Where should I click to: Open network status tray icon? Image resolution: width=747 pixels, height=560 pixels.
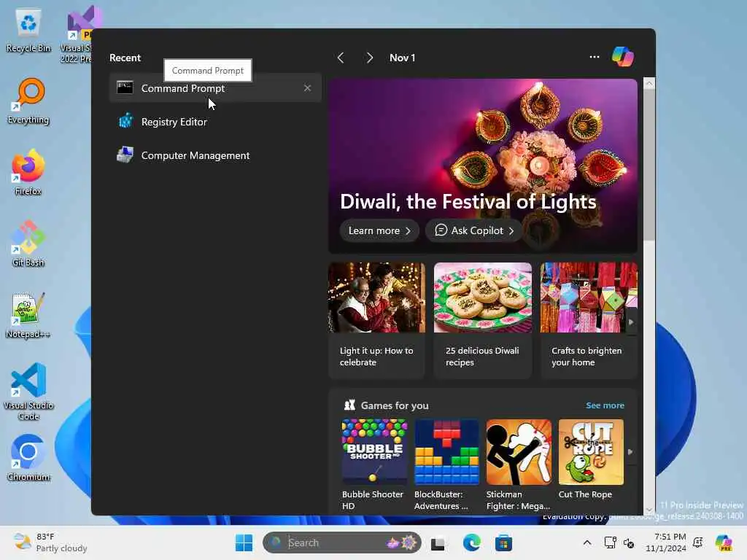[610, 542]
